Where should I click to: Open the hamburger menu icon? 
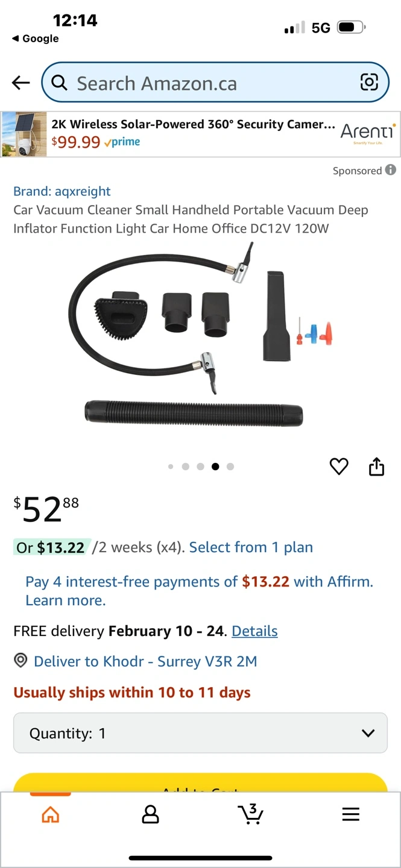click(350, 814)
